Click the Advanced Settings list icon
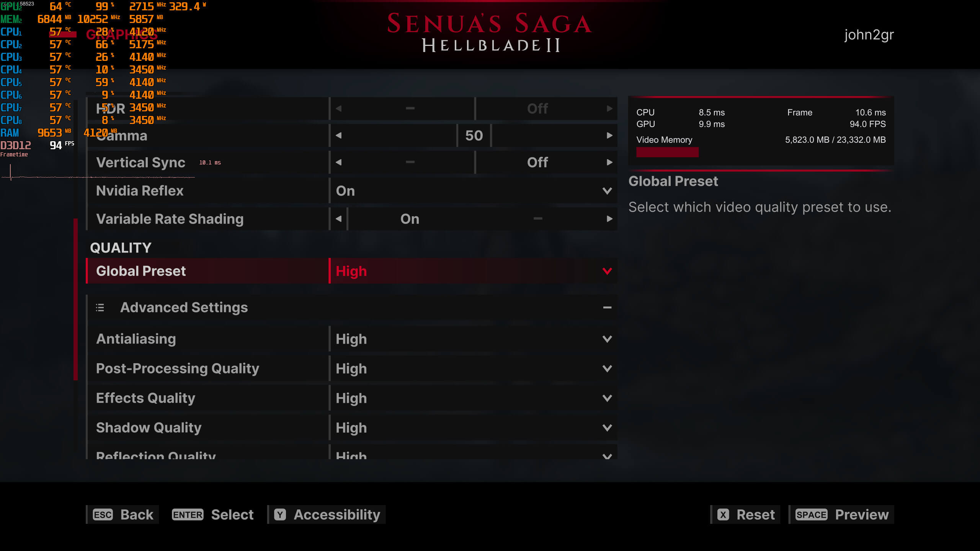This screenshot has width=980, height=551. coord(100,308)
